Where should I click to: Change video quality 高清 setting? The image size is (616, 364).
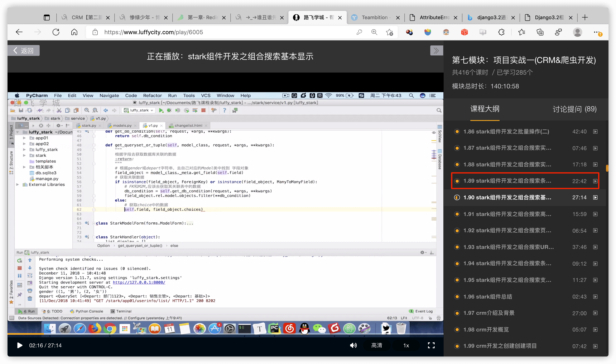coord(376,345)
